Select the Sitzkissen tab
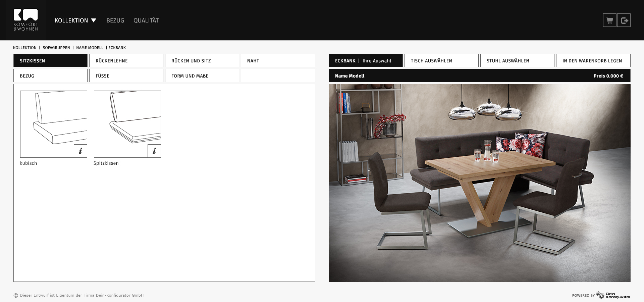The width and height of the screenshot is (644, 302). (50, 61)
